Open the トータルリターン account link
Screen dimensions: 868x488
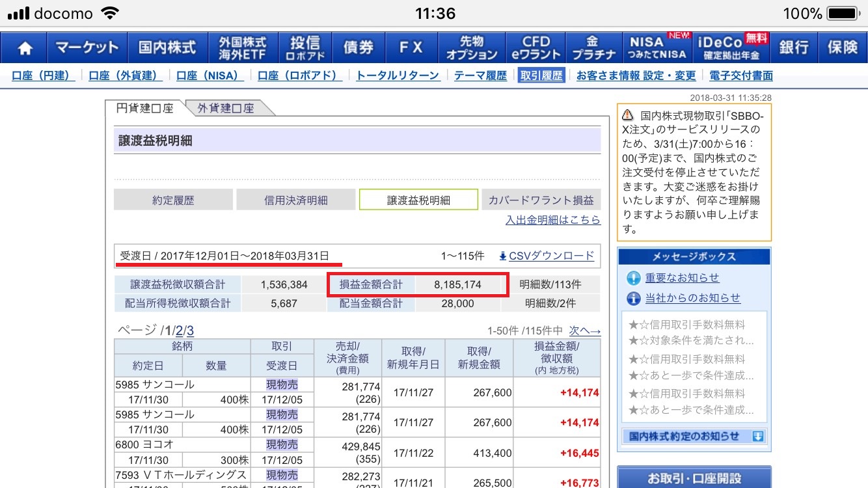398,75
